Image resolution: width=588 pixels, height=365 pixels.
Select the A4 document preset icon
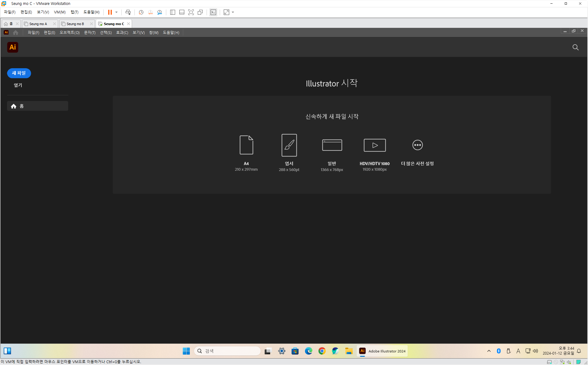[246, 145]
